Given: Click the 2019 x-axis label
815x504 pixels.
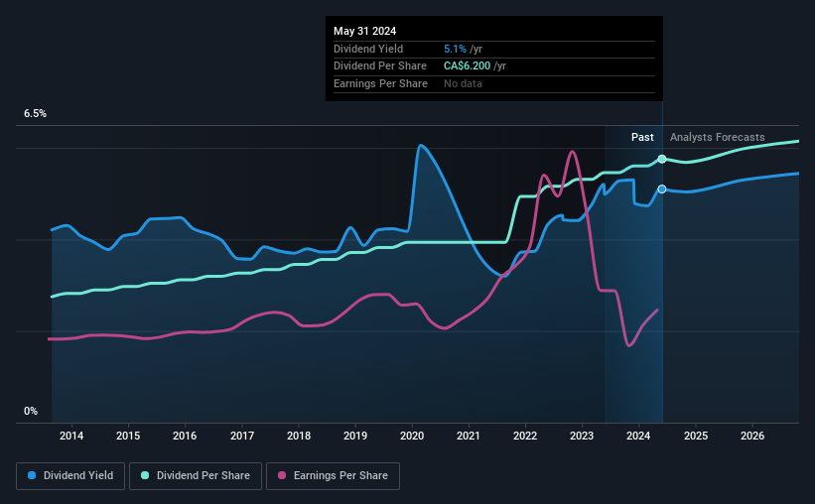Looking at the screenshot, I should 355,436.
